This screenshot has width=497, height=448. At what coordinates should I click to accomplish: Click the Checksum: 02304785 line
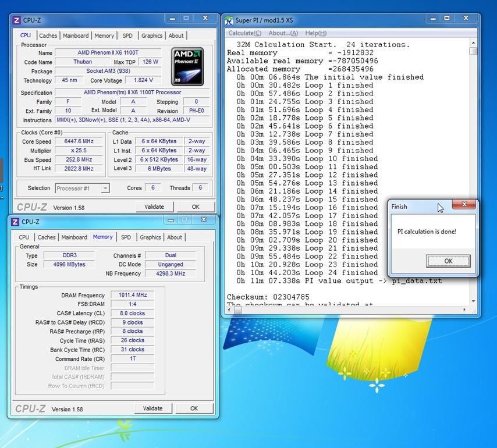(x=268, y=297)
